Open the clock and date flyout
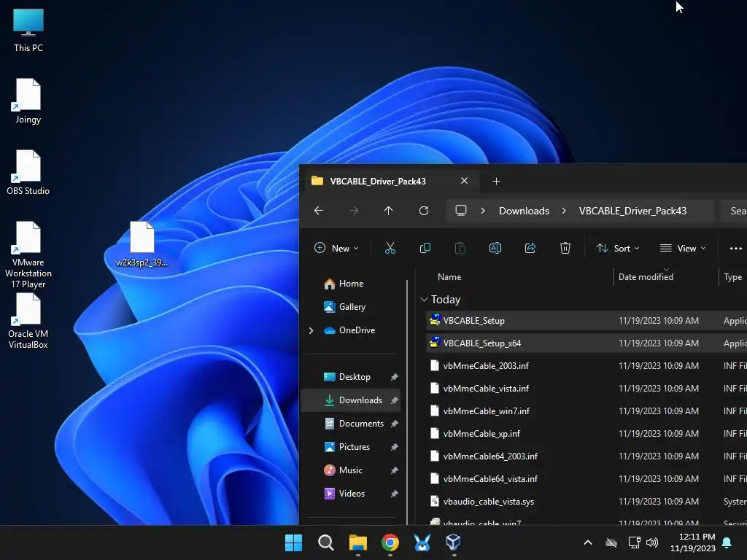 (693, 542)
